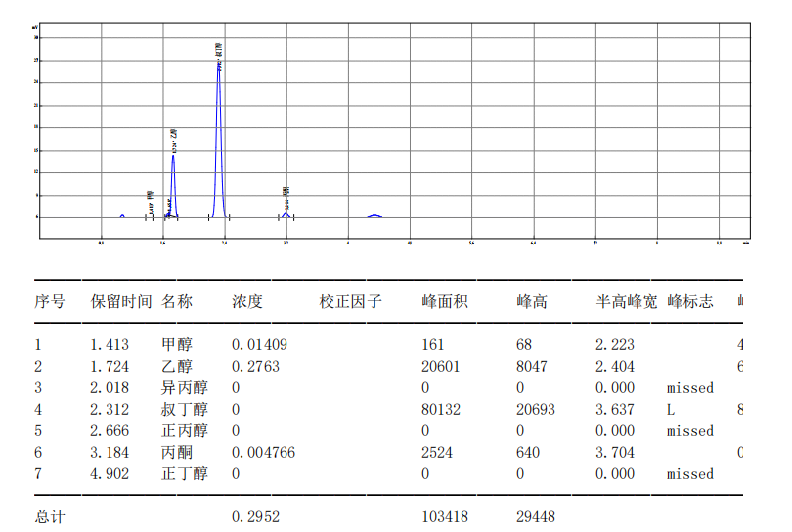Click the missed flag in 正丙醇 row
The width and height of the screenshot is (792, 532).
tap(690, 431)
